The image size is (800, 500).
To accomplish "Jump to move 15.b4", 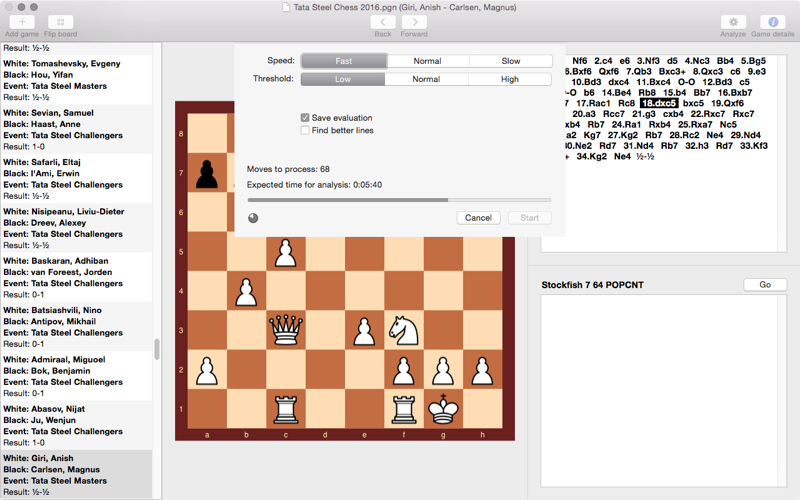I will tap(674, 92).
